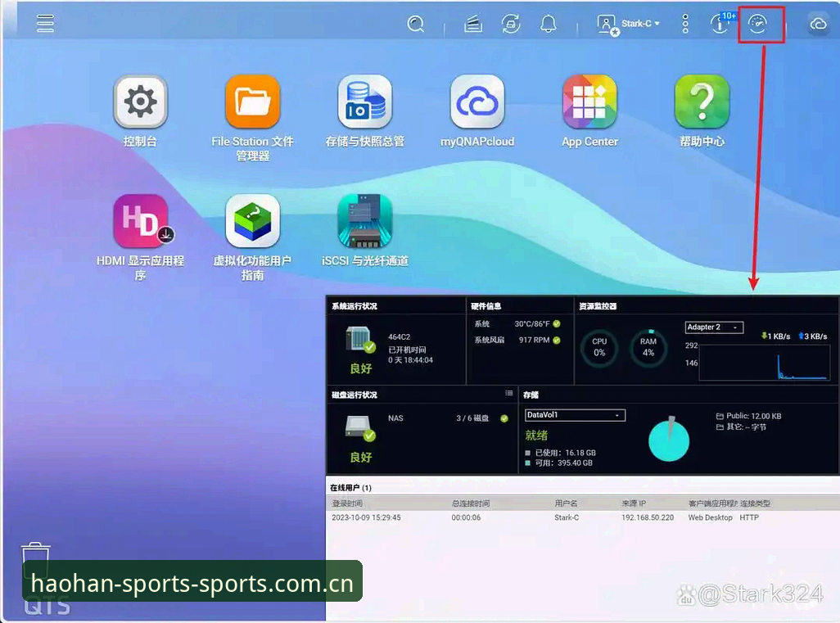Expand the Adapter 2 network dropdown

pyautogui.click(x=714, y=327)
